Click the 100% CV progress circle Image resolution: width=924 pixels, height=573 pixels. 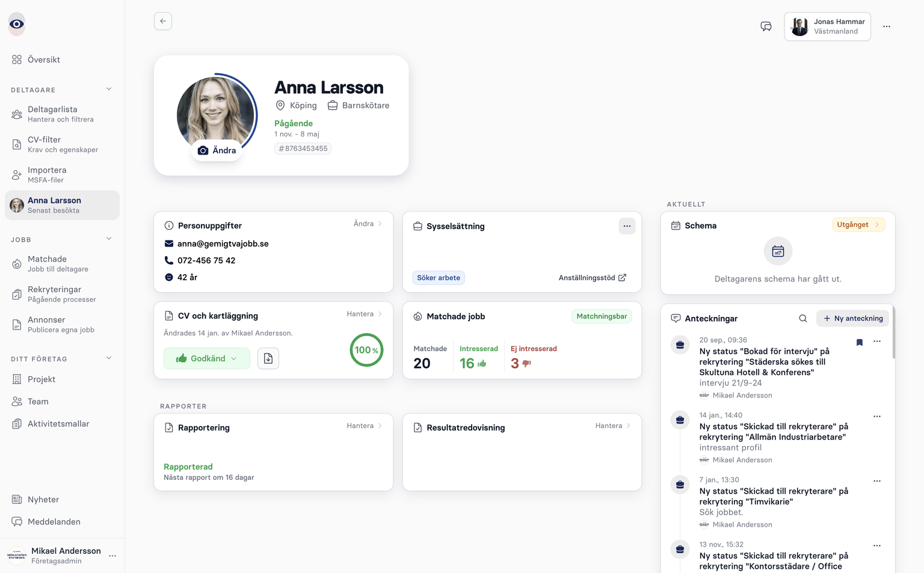click(366, 350)
